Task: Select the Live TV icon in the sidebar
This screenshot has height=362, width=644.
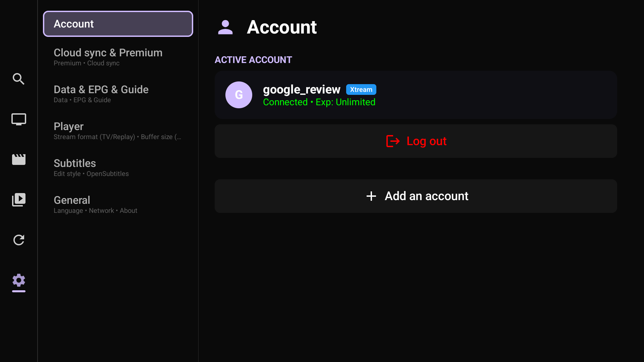Action: click(x=18, y=119)
